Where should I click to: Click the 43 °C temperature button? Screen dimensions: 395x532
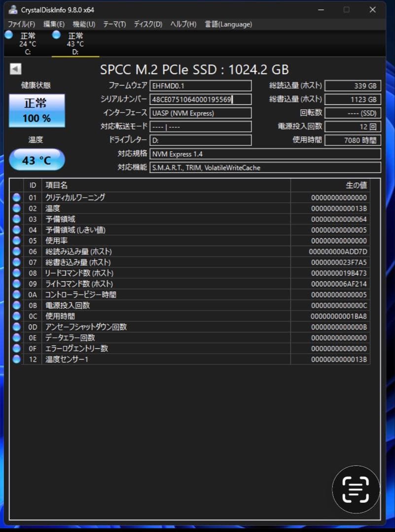click(x=36, y=160)
